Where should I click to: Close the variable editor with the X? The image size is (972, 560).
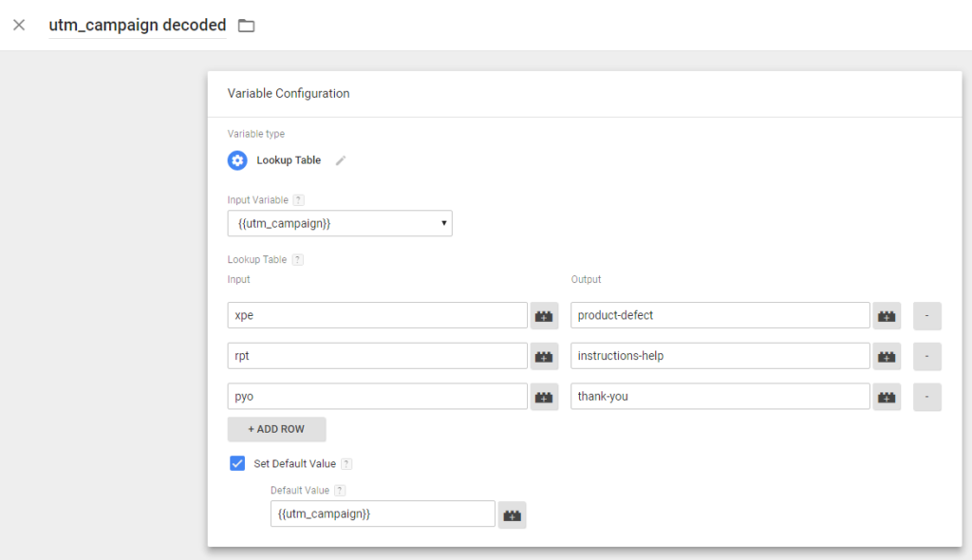(19, 25)
